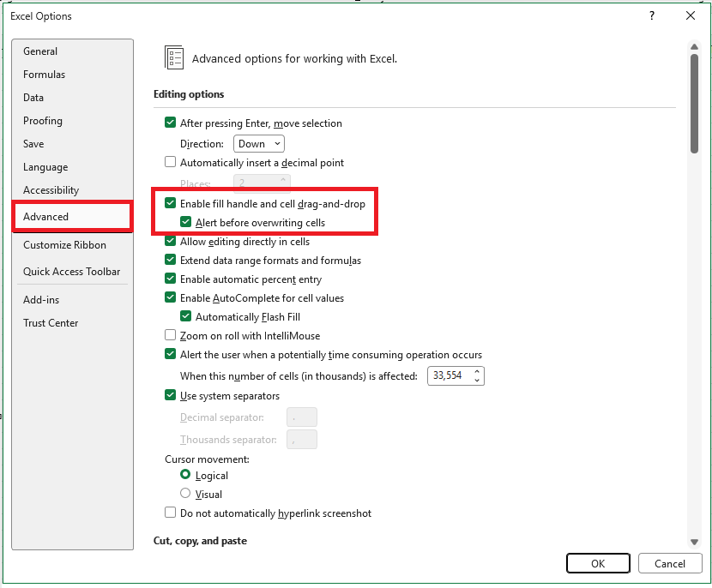
Task: Select Logical cursor movement
Action: tap(185, 475)
